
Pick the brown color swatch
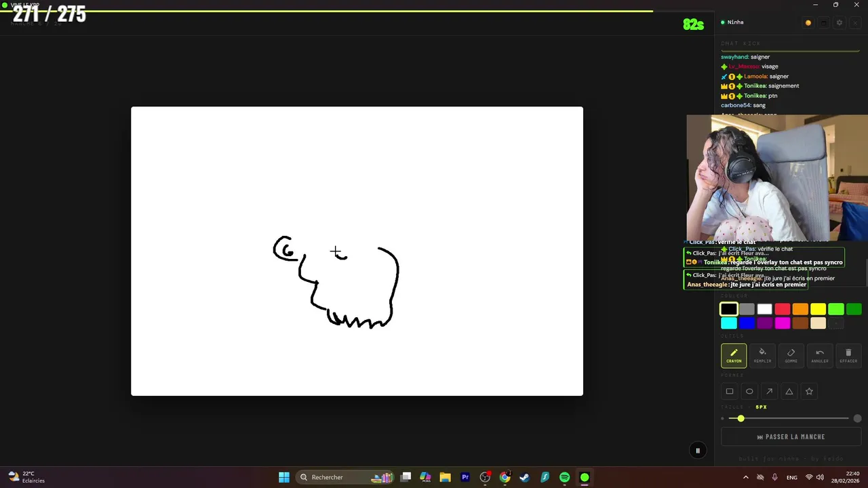tap(800, 323)
